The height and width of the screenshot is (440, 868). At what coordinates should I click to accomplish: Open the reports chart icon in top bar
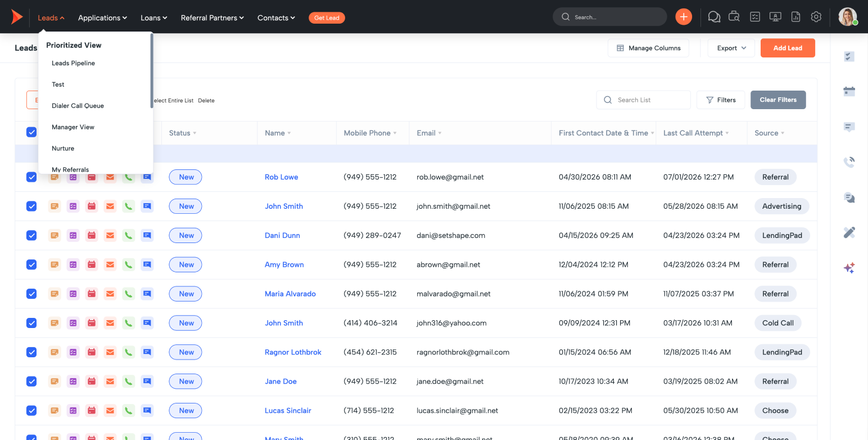[x=795, y=17]
